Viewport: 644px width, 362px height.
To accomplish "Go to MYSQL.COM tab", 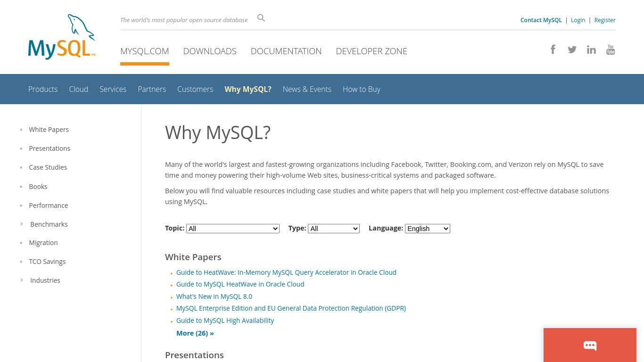I will tap(145, 51).
